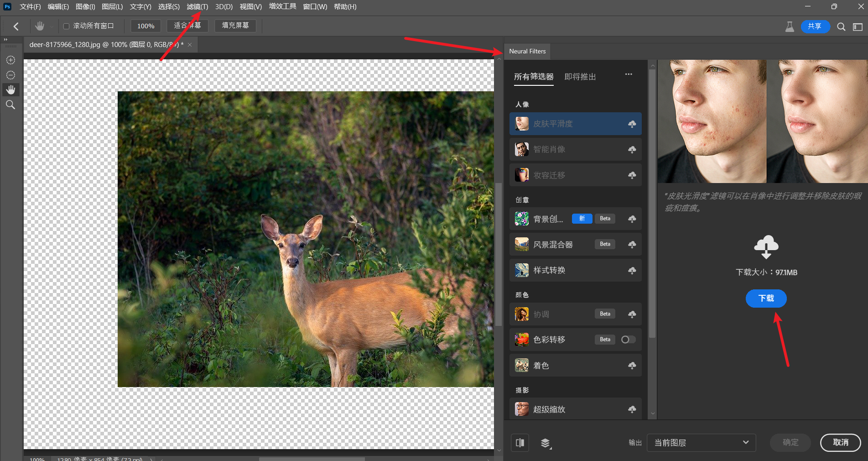
Task: Click cloud download icon for 样式转换
Action: coord(632,270)
